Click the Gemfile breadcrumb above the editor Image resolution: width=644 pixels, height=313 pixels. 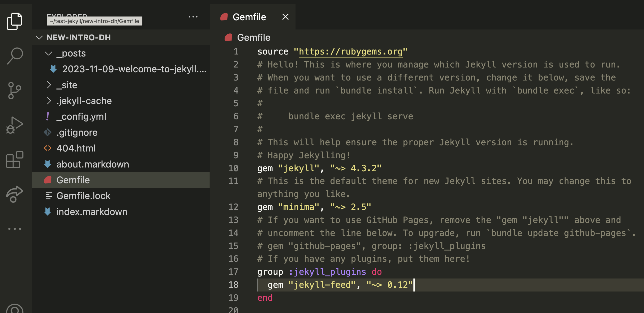click(254, 37)
